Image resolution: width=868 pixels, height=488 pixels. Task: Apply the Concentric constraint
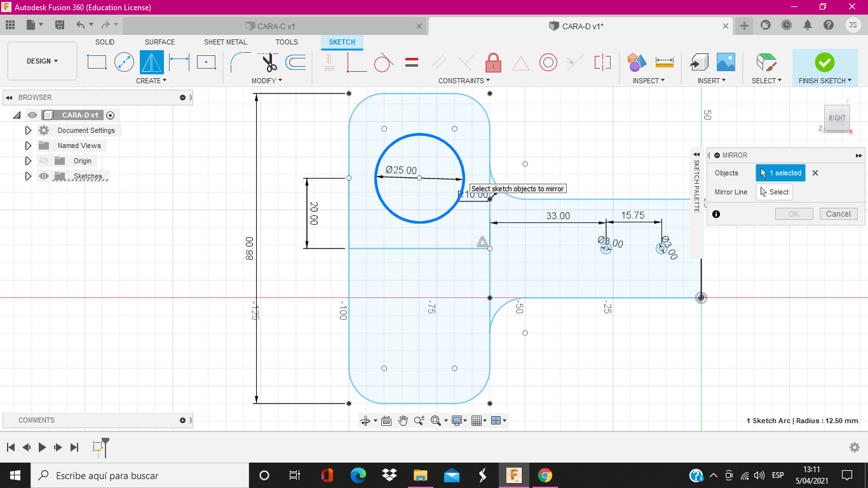click(x=548, y=62)
